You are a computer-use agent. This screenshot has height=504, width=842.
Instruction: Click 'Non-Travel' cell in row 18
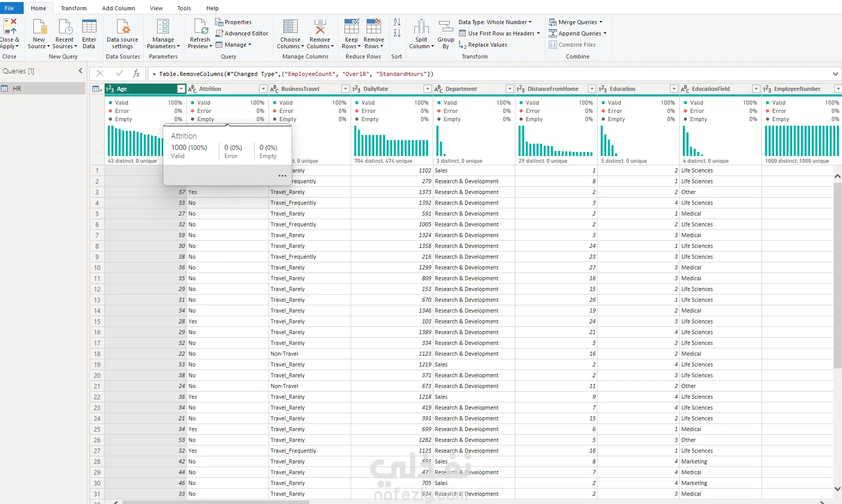point(310,354)
